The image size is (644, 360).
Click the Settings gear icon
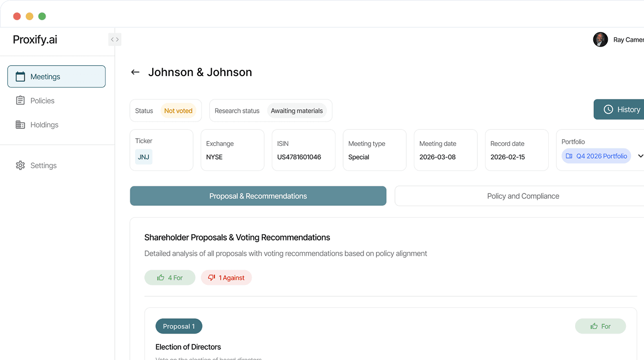coord(20,166)
